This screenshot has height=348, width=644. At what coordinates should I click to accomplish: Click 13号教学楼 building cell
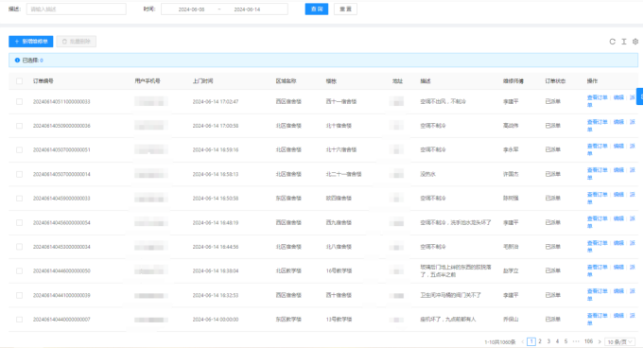tap(339, 320)
